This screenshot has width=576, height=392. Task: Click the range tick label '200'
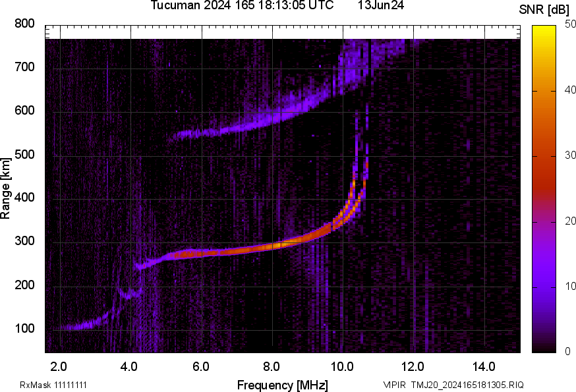24,285
